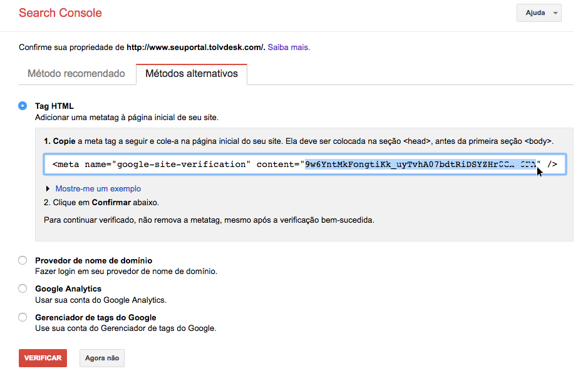Click the URL http://www.seuportal.tolvdesk.com/

[196, 47]
